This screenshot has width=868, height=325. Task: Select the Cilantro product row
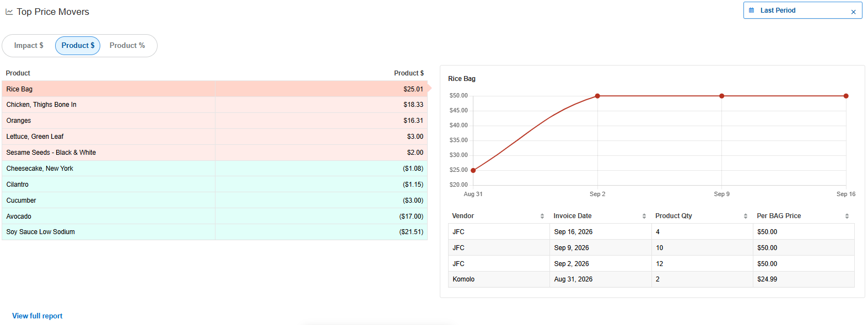pyautogui.click(x=214, y=185)
